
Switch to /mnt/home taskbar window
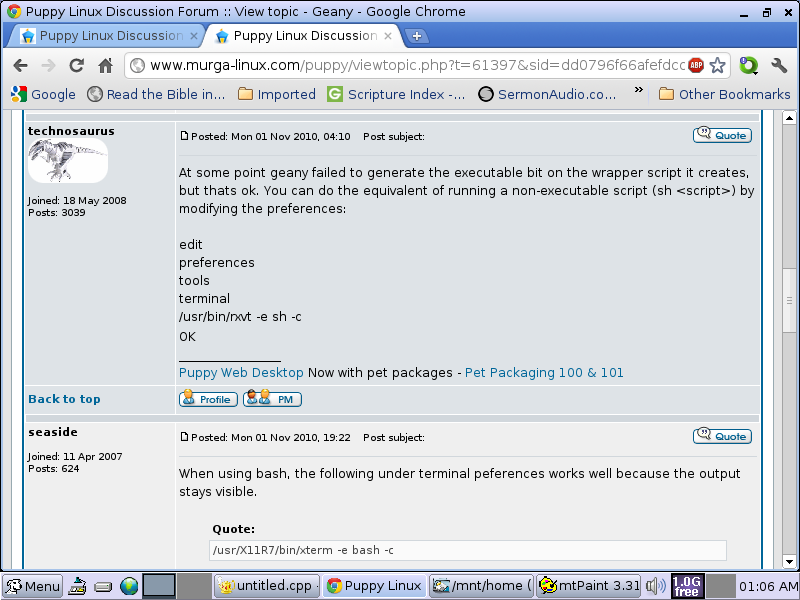(x=482, y=586)
